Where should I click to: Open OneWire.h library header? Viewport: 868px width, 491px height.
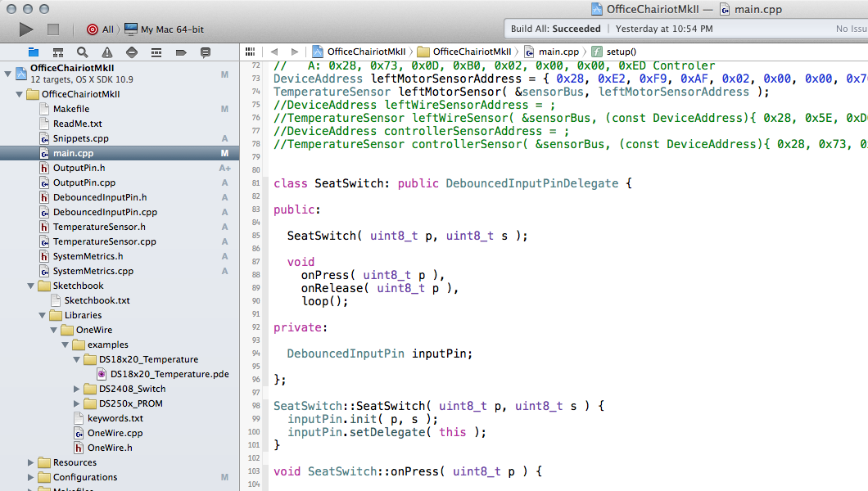[110, 448]
